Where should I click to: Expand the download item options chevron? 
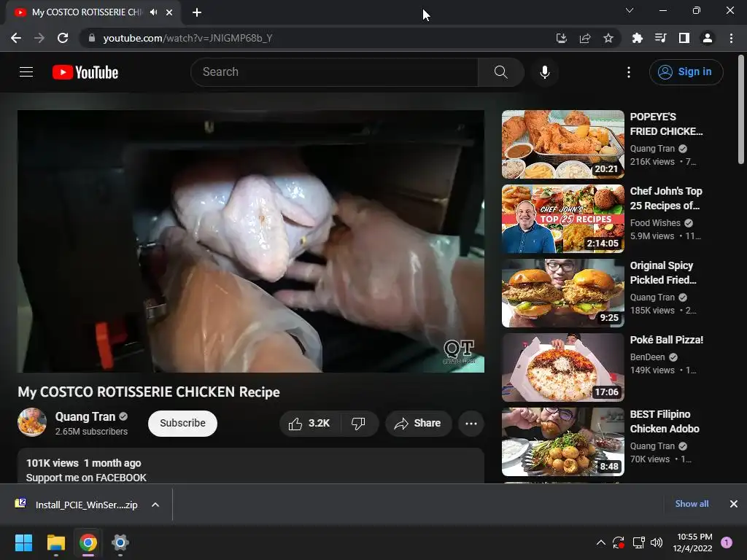[155, 505]
